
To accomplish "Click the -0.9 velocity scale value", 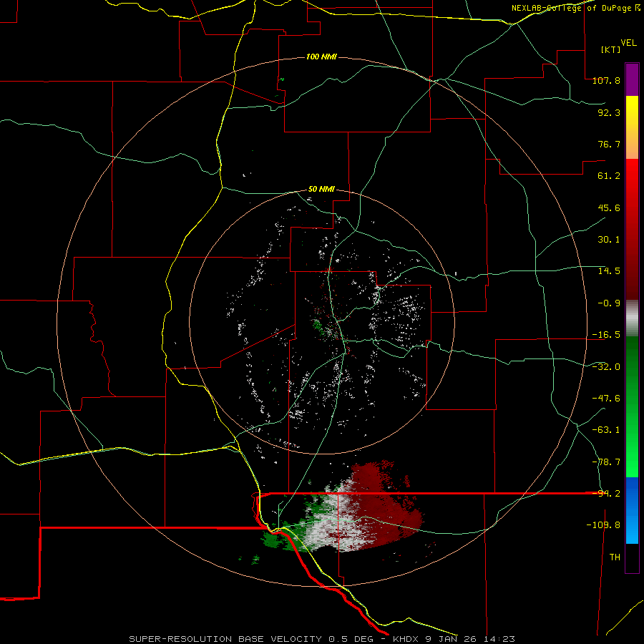I will (x=609, y=303).
